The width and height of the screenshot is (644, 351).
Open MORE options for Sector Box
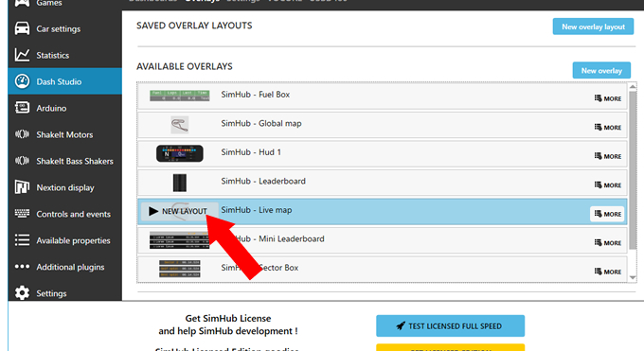tap(608, 272)
